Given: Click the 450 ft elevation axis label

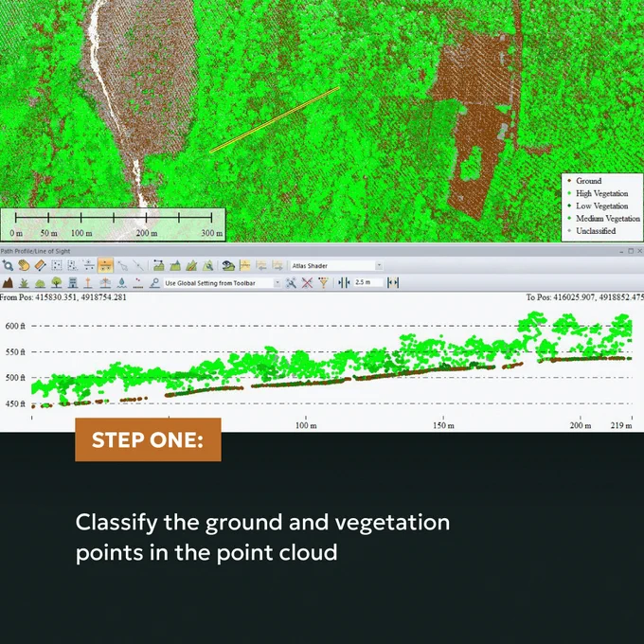Looking at the screenshot, I should tap(15, 404).
